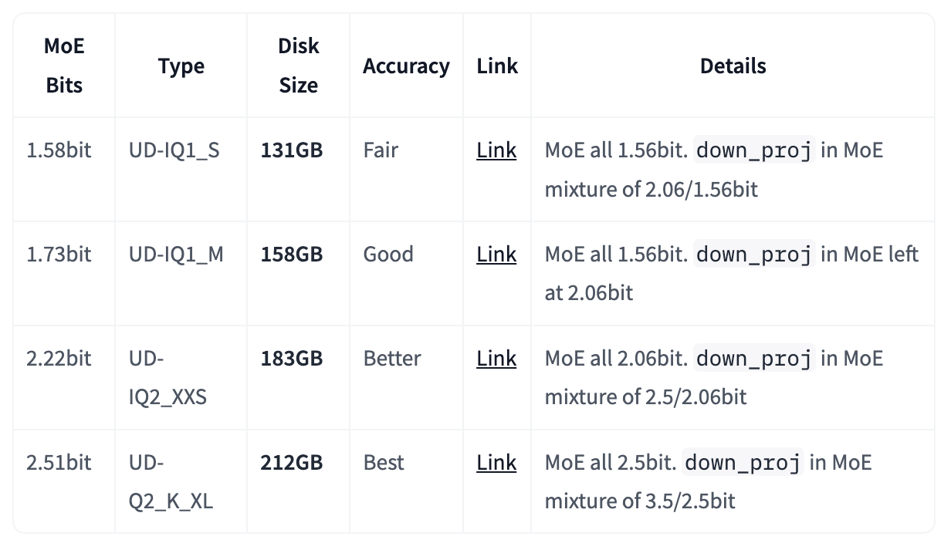951x560 pixels.
Task: Open the Link for UD-IQ1_M
Action: click(x=496, y=255)
